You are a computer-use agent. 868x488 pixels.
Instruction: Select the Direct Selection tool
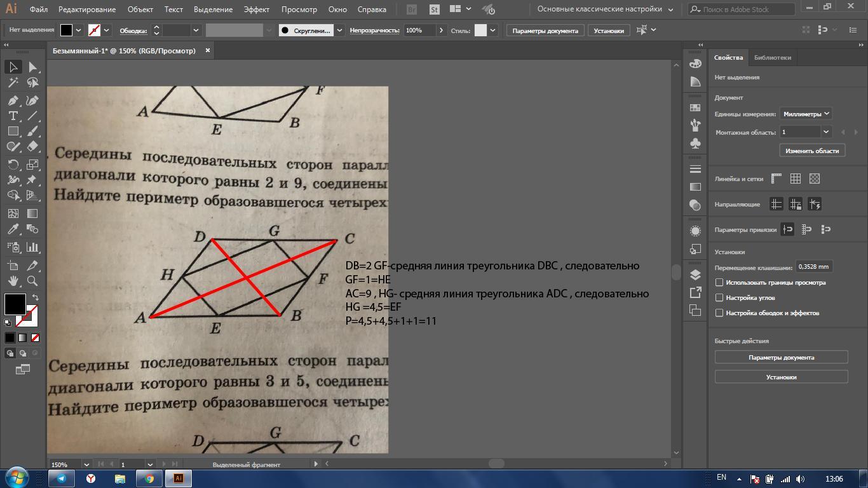click(x=32, y=67)
